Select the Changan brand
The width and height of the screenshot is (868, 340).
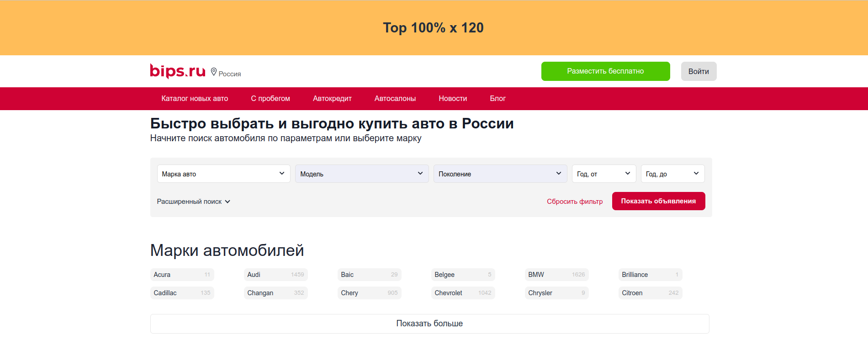tap(276, 293)
